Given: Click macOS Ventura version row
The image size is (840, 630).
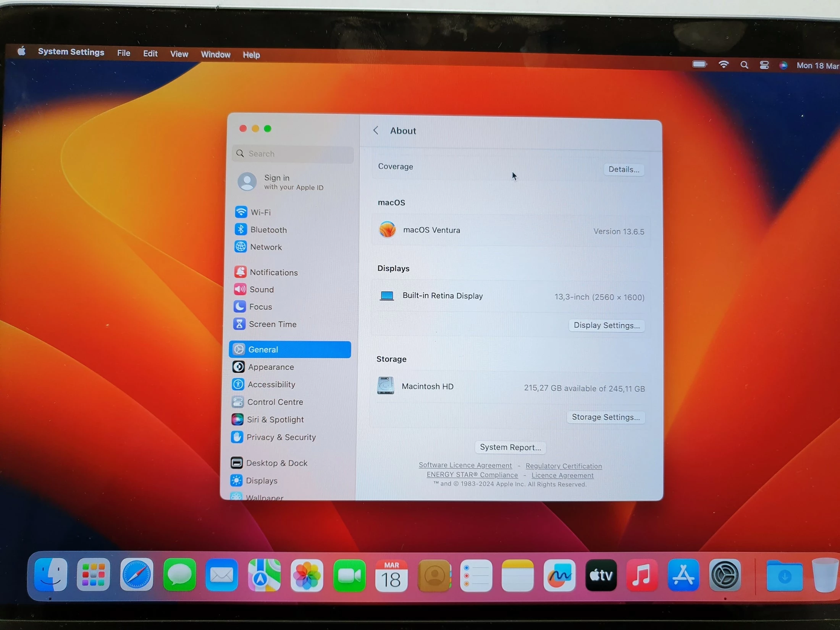Looking at the screenshot, I should pyautogui.click(x=511, y=231).
